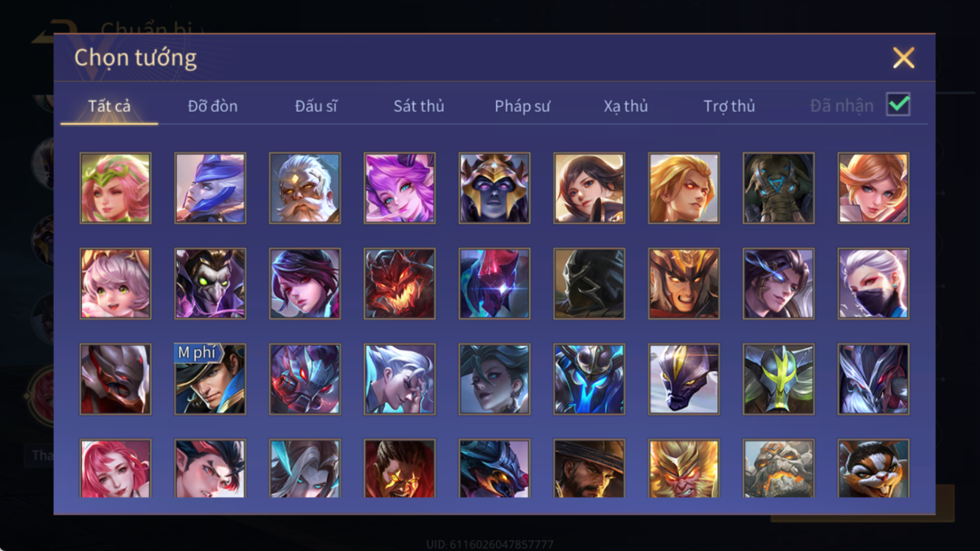The image size is (980, 551).
Task: Show the Pháp sư heroes tab
Action: tap(523, 106)
